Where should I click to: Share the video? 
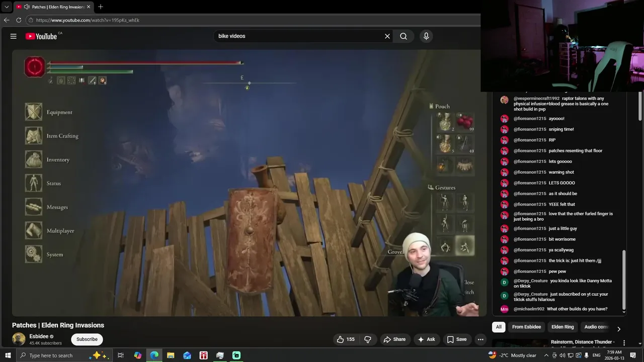[395, 339]
